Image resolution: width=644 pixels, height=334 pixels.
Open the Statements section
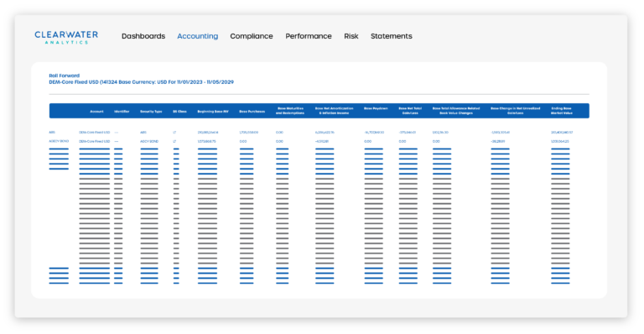coord(392,36)
